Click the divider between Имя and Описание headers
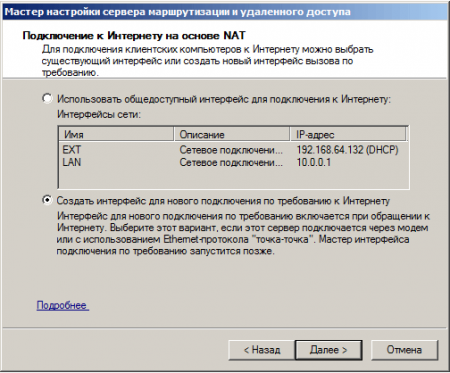450x373 pixels. 174,134
